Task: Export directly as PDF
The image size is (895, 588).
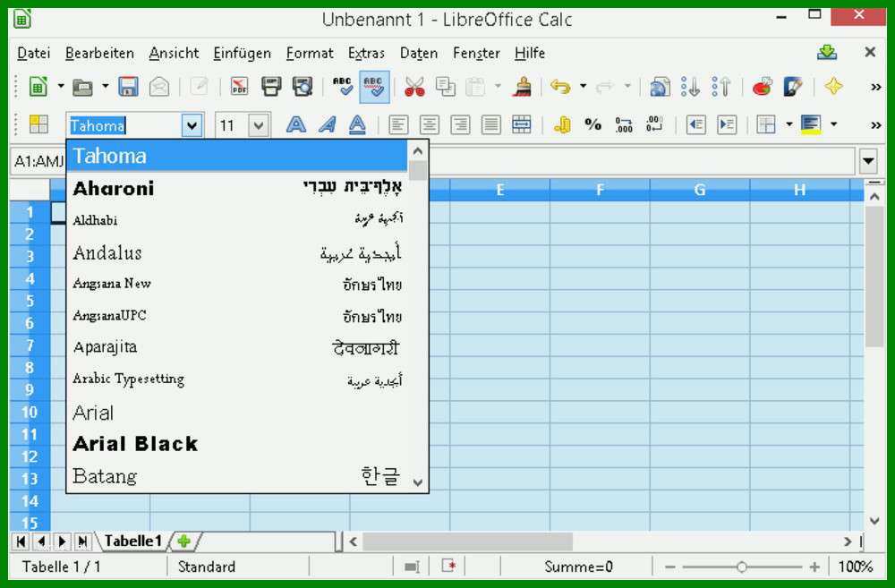Action: 239,87
